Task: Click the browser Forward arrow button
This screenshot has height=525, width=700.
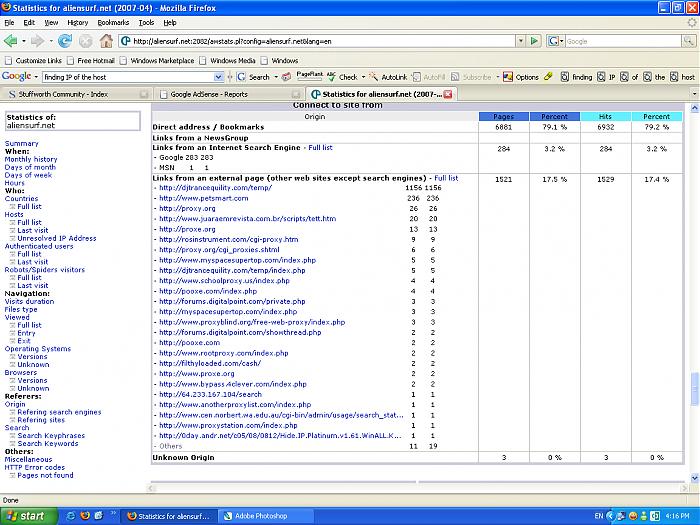Action: tap(38, 41)
